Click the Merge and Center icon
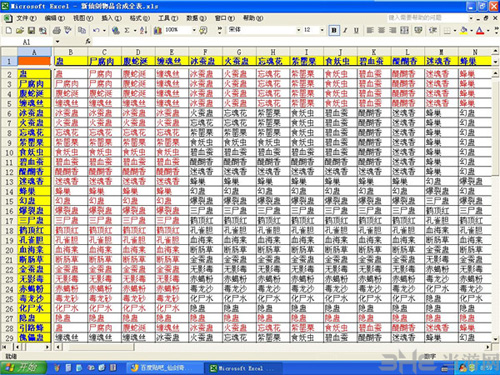The image size is (500, 375). pos(404,30)
